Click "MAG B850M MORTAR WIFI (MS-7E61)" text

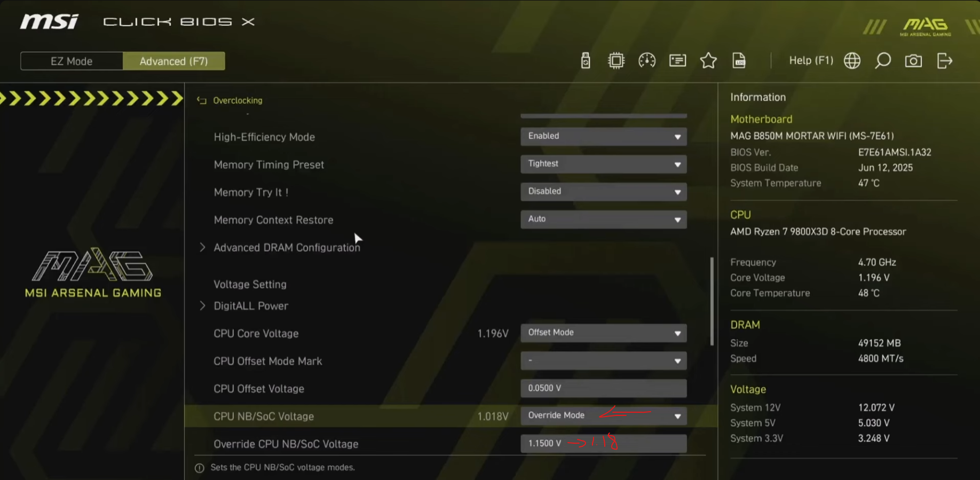(812, 136)
